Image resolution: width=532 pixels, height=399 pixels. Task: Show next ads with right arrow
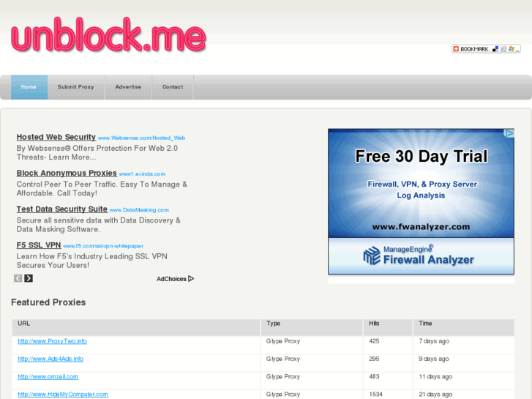(x=29, y=278)
